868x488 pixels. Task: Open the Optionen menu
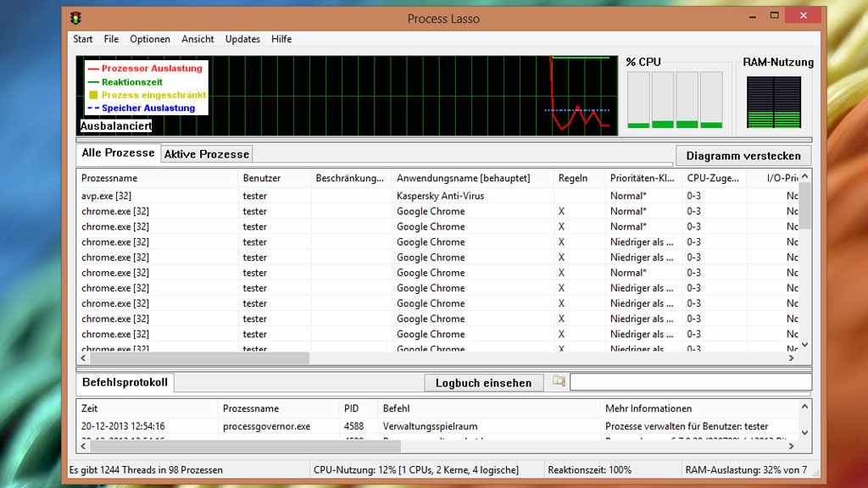(x=150, y=39)
